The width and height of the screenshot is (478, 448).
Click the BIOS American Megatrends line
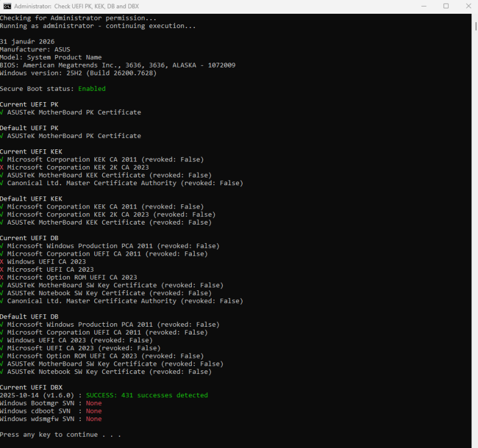pos(118,65)
